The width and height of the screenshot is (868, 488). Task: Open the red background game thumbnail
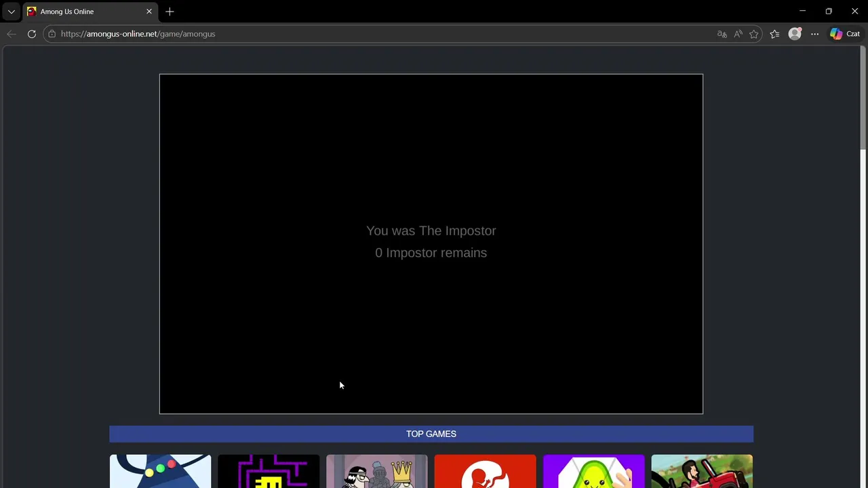(486, 471)
